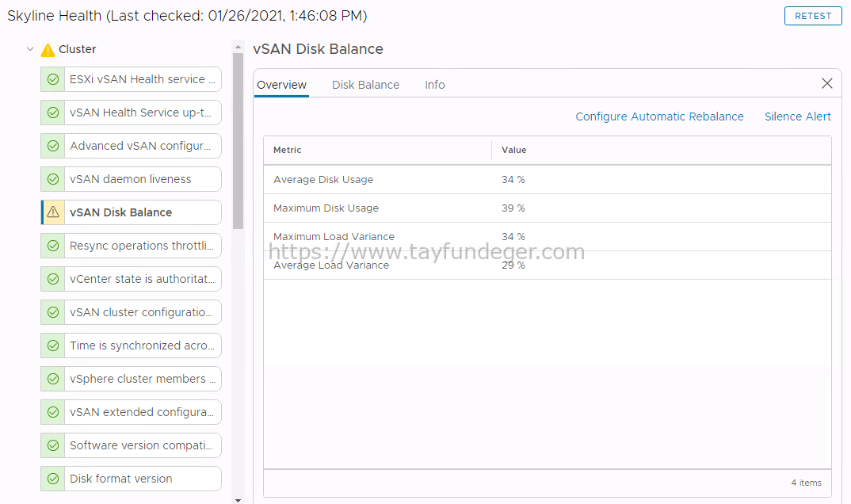
Task: Collapse the Cluster health group
Action: 30,49
